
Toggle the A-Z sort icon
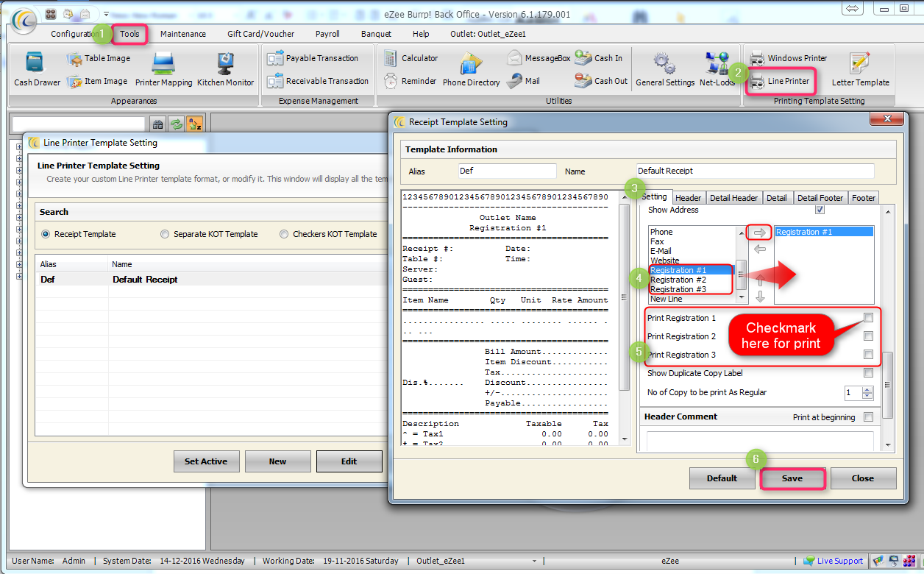click(x=194, y=124)
